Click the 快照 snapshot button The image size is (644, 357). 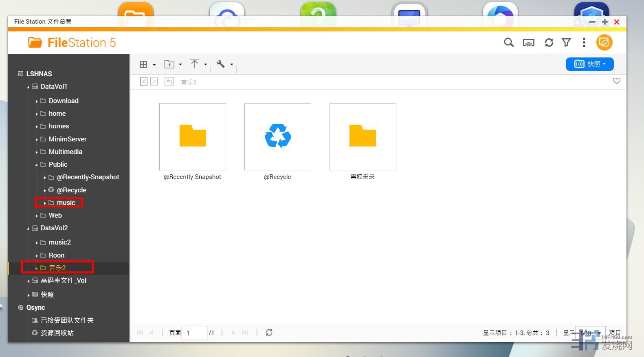point(589,64)
